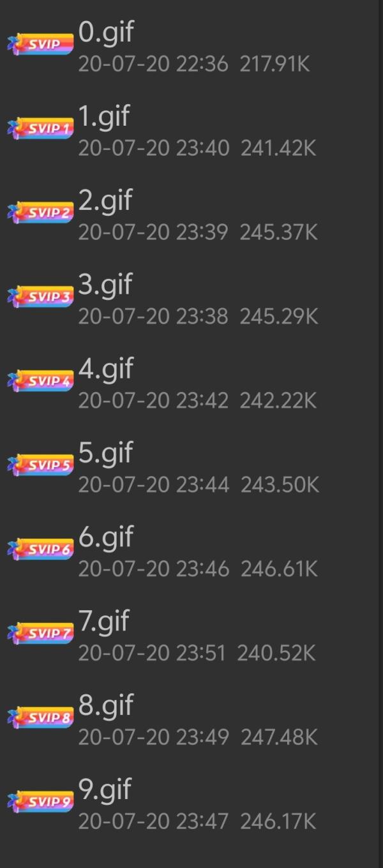Choose the 4.gif file name

click(106, 369)
